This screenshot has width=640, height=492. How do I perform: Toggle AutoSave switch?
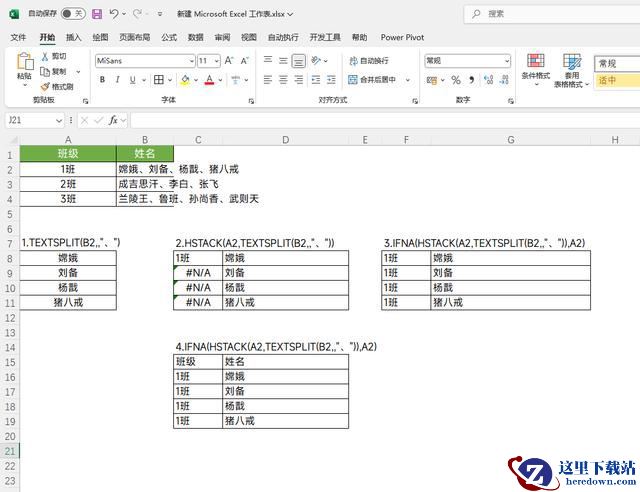(73, 14)
